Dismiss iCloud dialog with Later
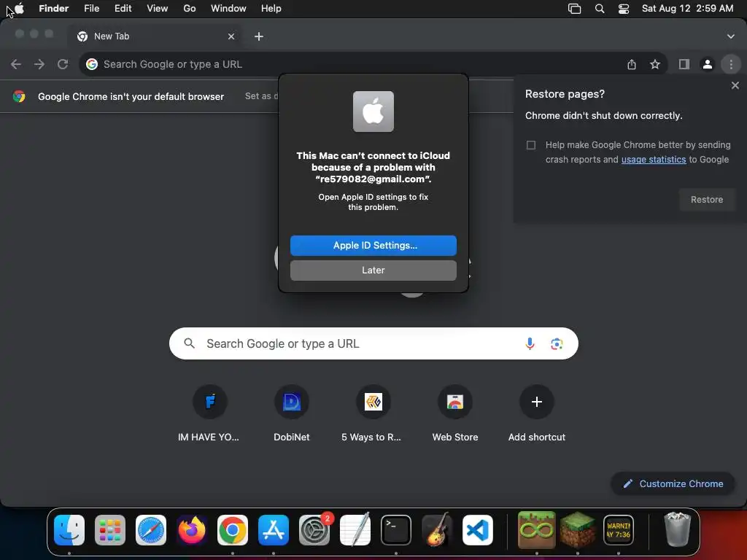 [373, 270]
